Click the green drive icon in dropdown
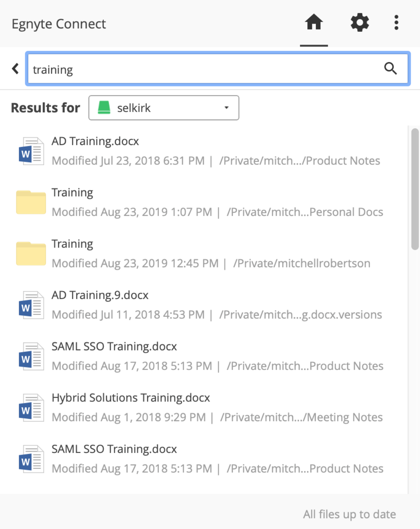 [x=104, y=107]
